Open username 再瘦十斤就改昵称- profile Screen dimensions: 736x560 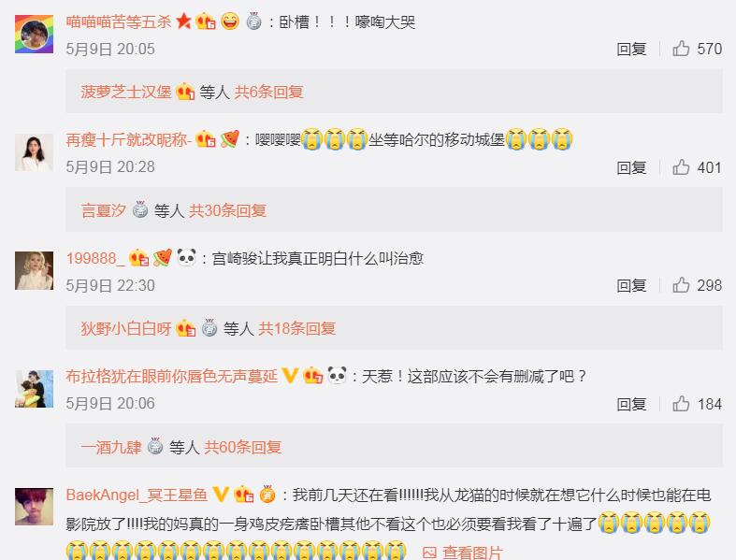[129, 139]
